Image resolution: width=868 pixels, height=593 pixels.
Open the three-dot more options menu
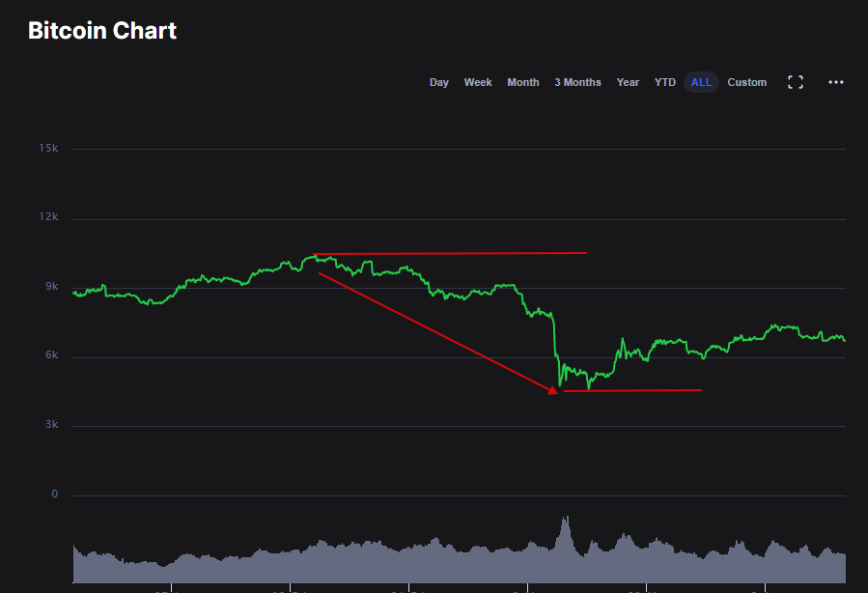(836, 82)
